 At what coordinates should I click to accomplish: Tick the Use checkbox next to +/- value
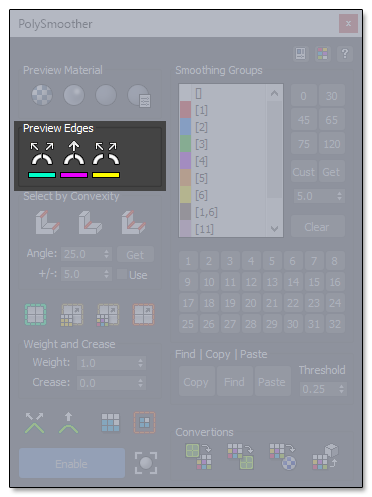tap(122, 274)
